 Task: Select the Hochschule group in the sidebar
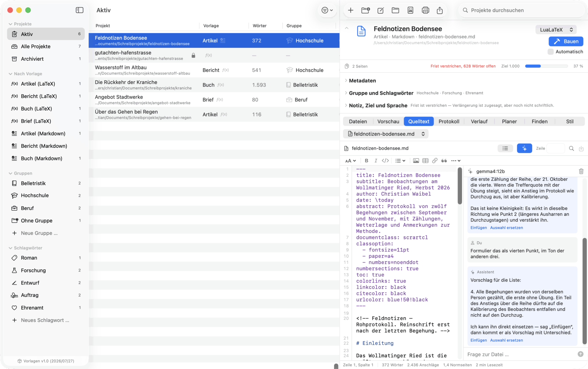(x=46, y=196)
